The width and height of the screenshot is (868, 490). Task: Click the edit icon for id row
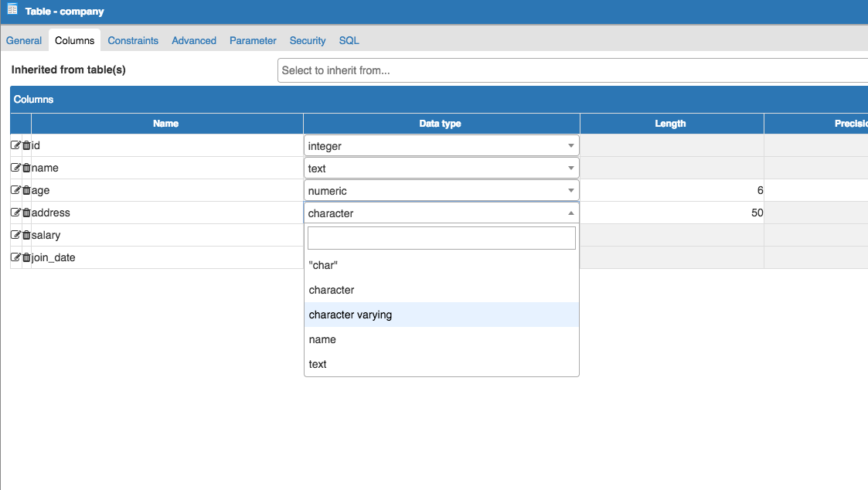15,145
